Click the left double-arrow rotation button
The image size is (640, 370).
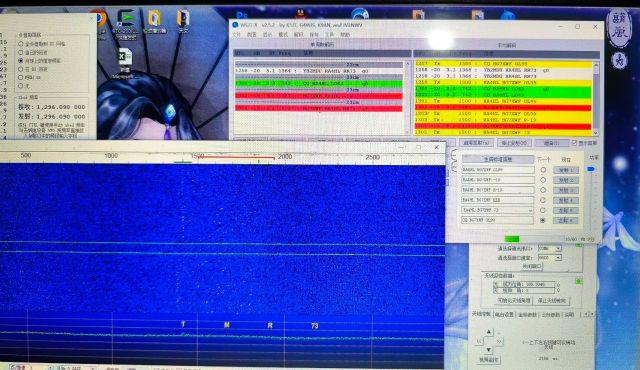pyautogui.click(x=479, y=341)
